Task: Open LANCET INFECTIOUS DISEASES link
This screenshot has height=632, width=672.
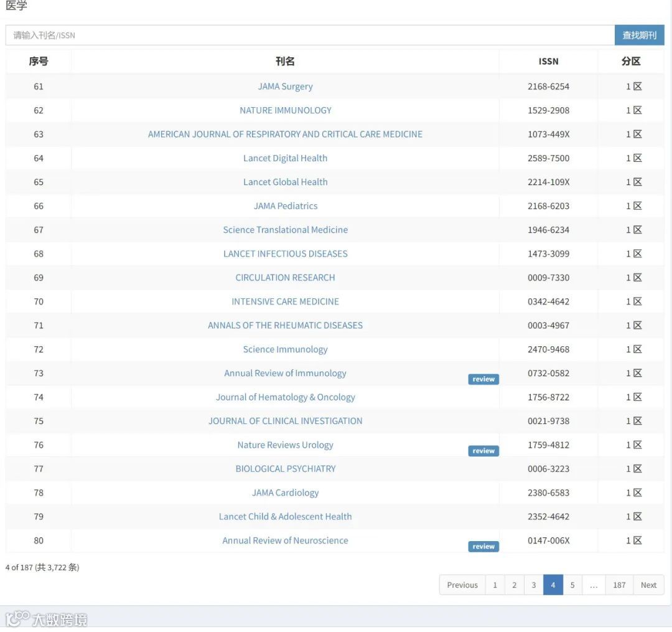Action: [285, 254]
